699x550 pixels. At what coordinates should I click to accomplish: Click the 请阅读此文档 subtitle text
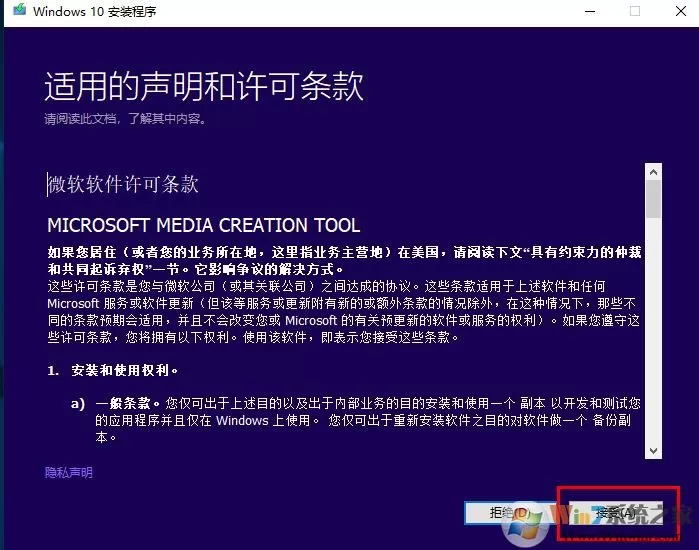[125, 119]
